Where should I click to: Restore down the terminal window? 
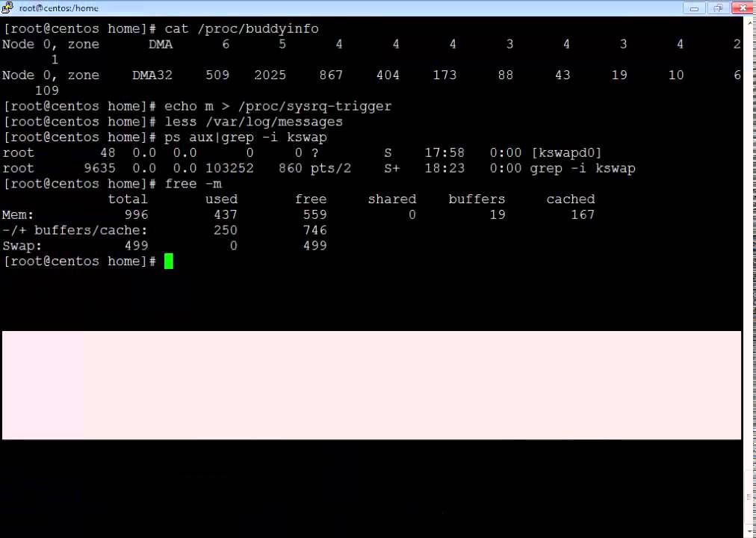718,8
